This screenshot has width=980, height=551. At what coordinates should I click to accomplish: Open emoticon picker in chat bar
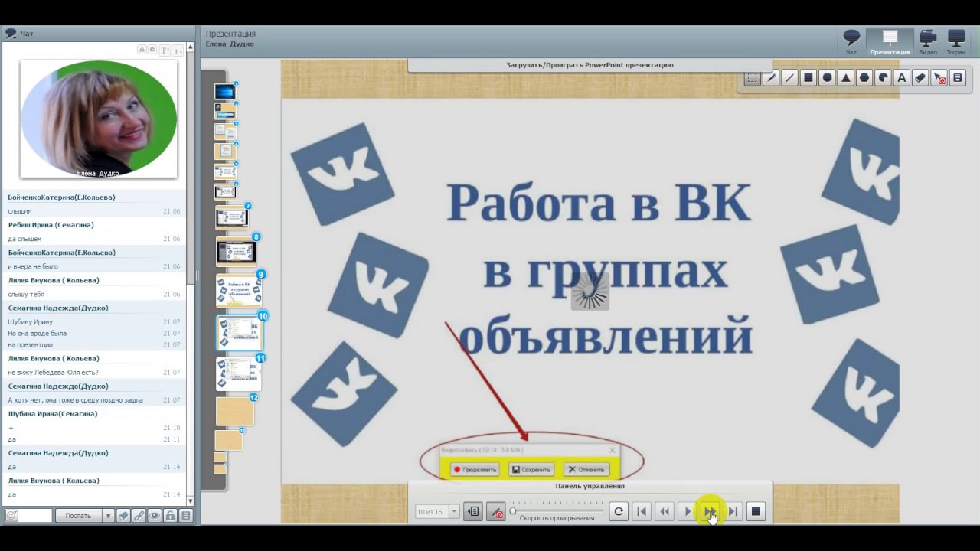[x=11, y=516]
